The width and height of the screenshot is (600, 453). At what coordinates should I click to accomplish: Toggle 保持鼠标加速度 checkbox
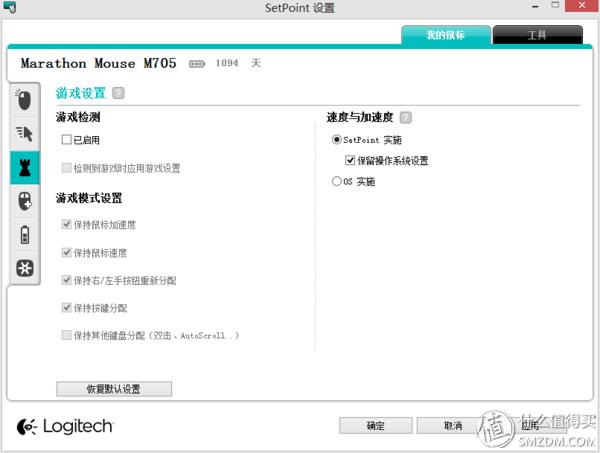click(x=66, y=224)
